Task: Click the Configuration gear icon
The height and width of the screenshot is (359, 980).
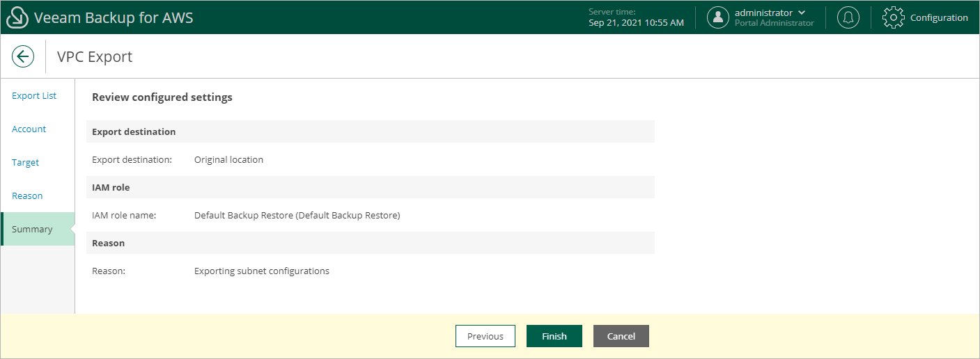Action: click(x=894, y=17)
